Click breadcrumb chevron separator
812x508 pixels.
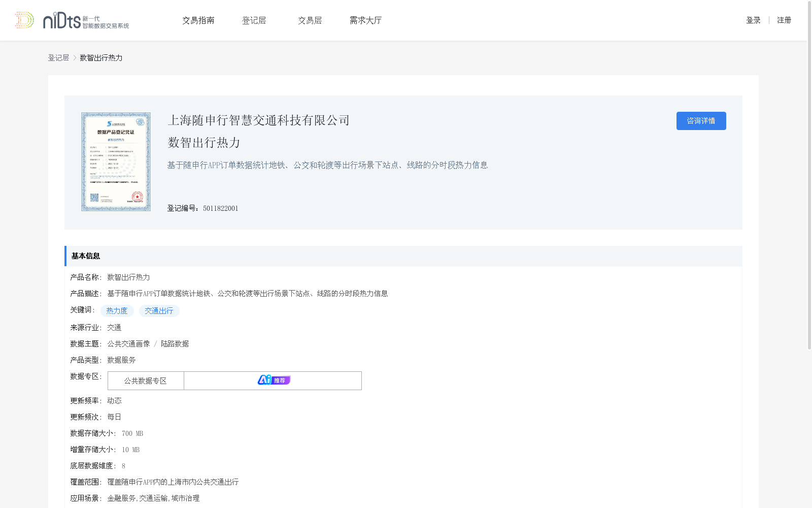click(x=75, y=58)
